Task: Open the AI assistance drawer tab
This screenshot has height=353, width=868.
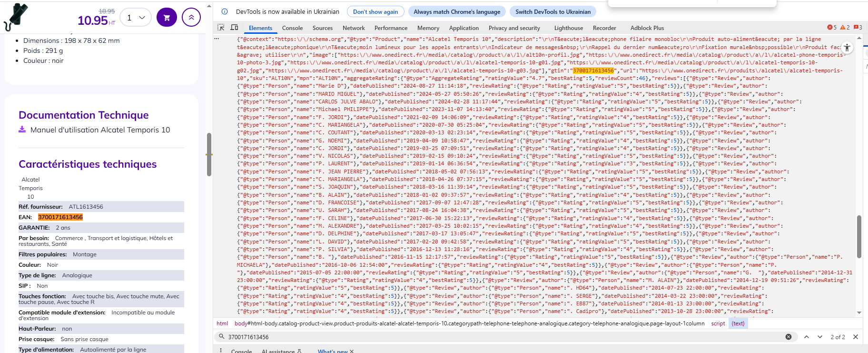Action: [x=281, y=351]
